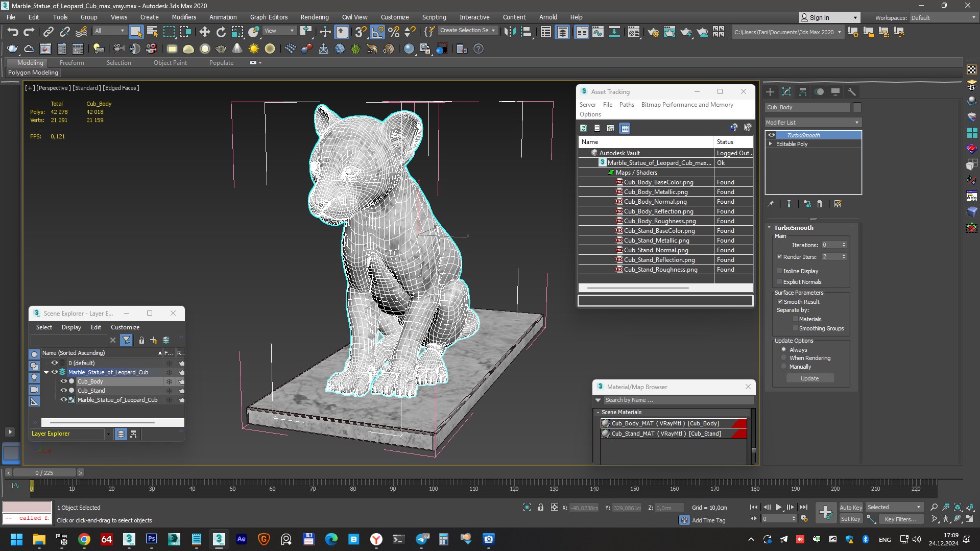Open the Selected key filter dropdown
Viewport: 980px width, 551px height.
894,507
